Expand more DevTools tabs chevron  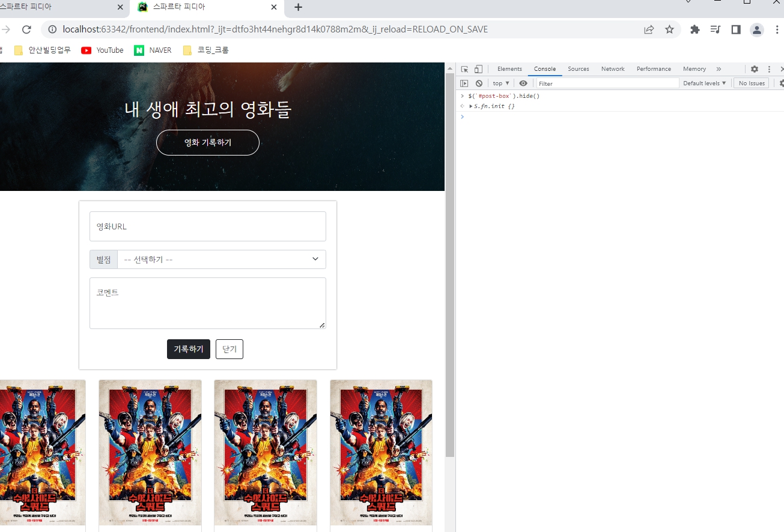pyautogui.click(x=719, y=69)
